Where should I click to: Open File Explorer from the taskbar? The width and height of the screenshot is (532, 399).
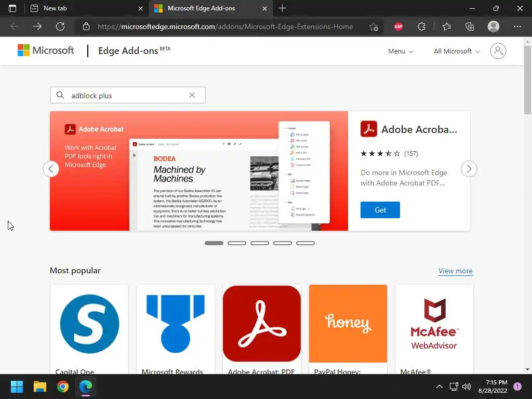click(x=39, y=387)
